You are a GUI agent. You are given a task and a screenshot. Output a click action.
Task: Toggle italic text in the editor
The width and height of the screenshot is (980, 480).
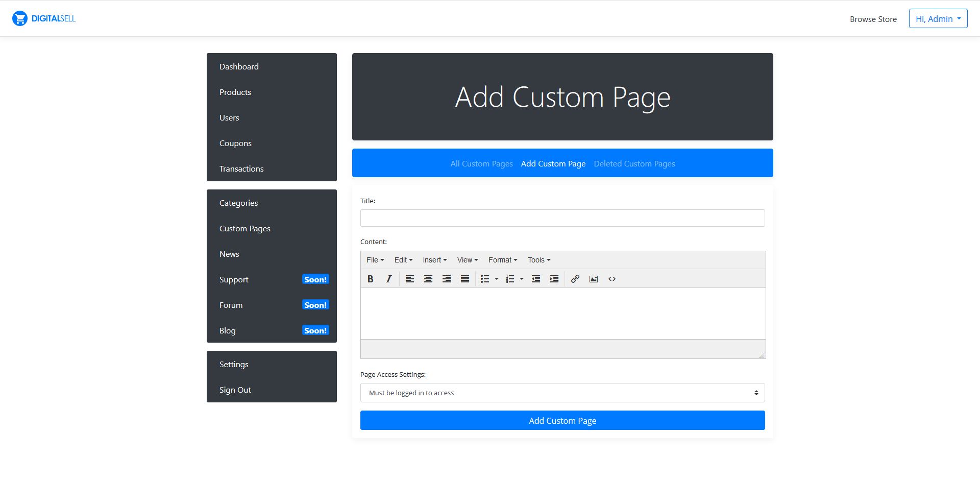coord(389,279)
